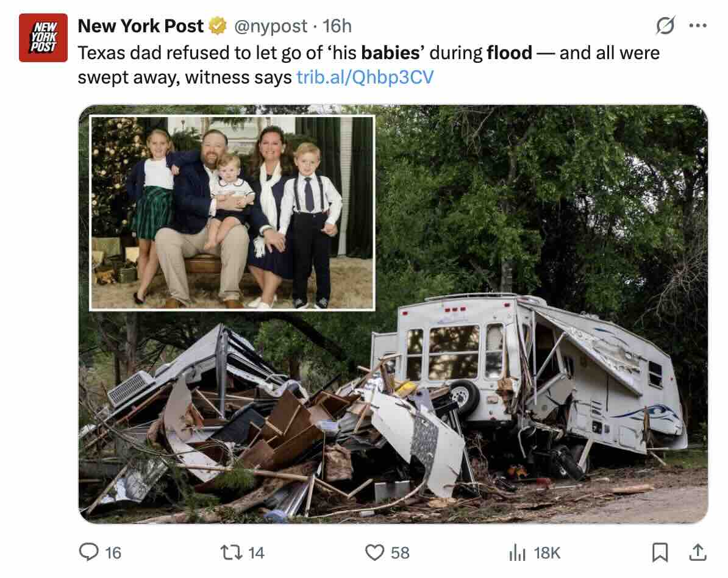This screenshot has width=728, height=578.
Task: Open the three-dot more options menu
Action: [697, 26]
